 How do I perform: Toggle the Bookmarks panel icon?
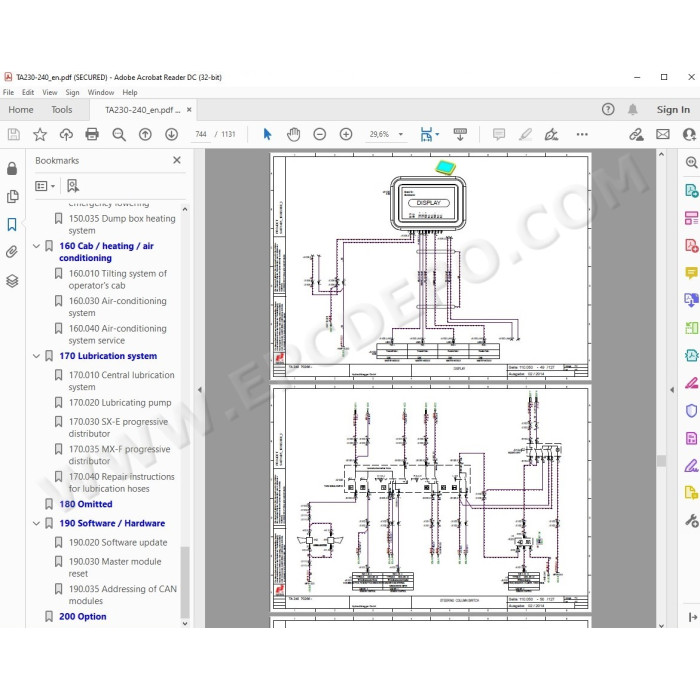(12, 224)
